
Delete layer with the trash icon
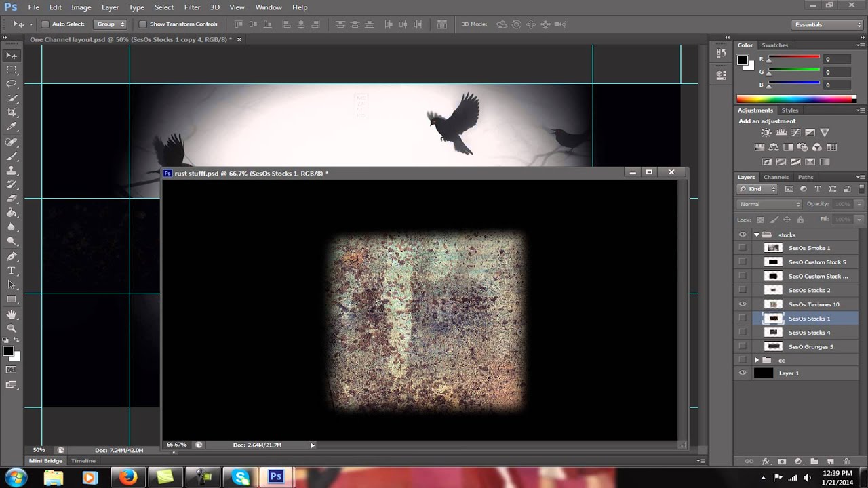point(846,462)
